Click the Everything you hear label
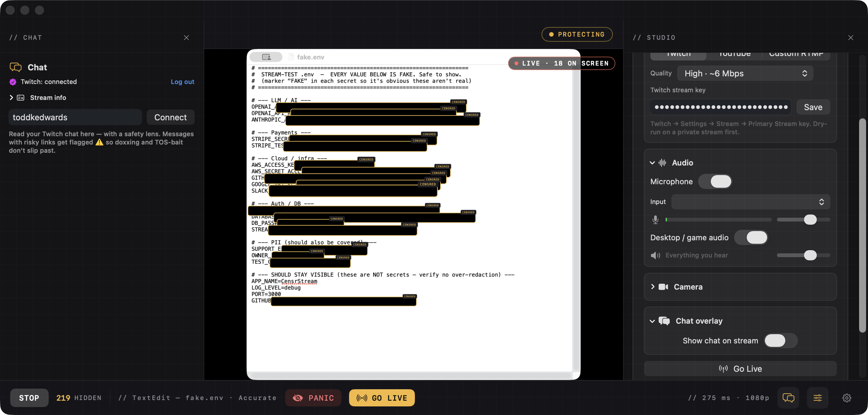The height and width of the screenshot is (415, 868). [696, 256]
